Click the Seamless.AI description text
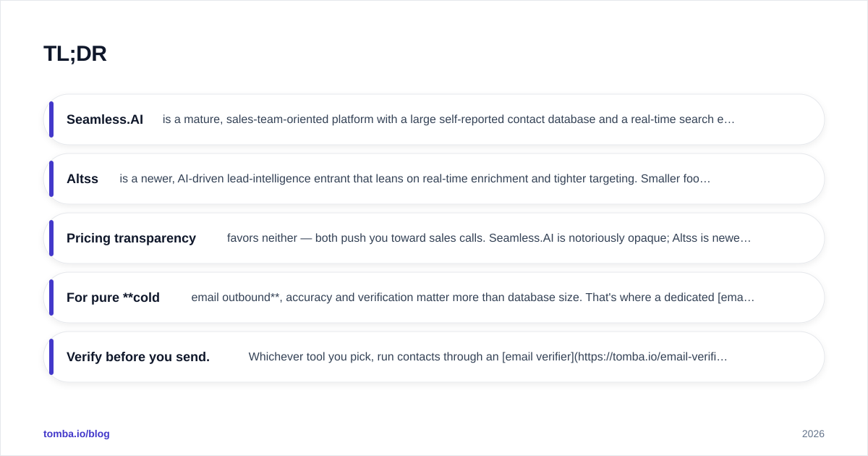The width and height of the screenshot is (868, 456). coord(448,119)
